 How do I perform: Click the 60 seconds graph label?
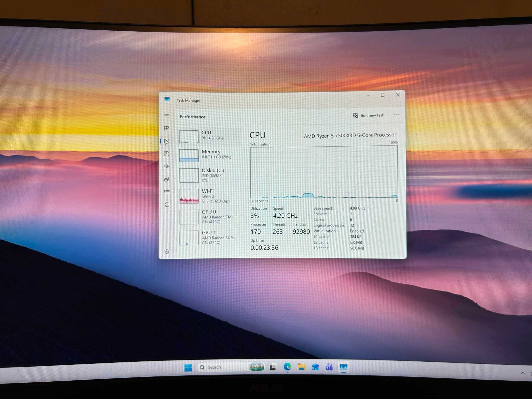[259, 201]
